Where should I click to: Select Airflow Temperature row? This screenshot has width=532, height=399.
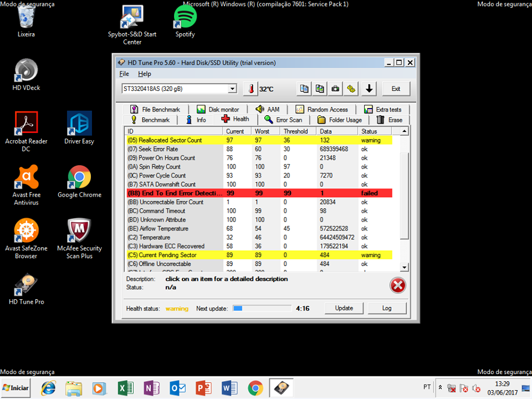point(259,228)
